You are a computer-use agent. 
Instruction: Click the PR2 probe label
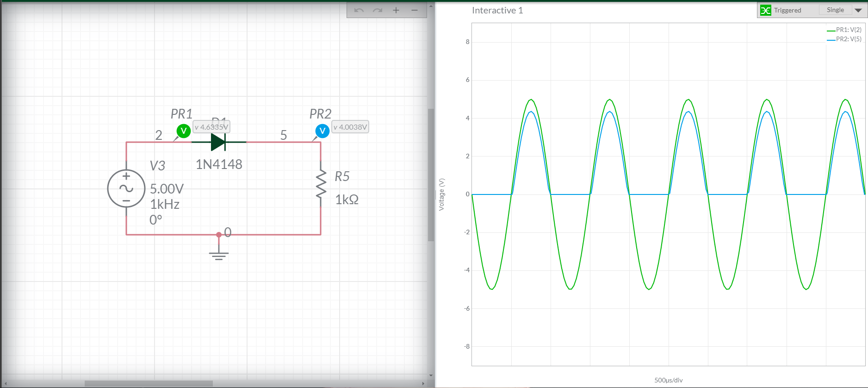tap(320, 114)
